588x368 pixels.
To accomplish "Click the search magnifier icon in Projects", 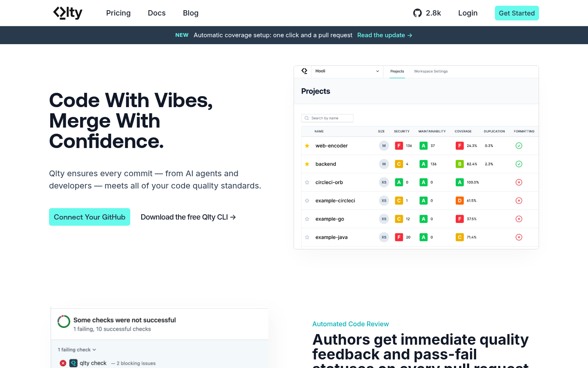I will click(x=307, y=118).
